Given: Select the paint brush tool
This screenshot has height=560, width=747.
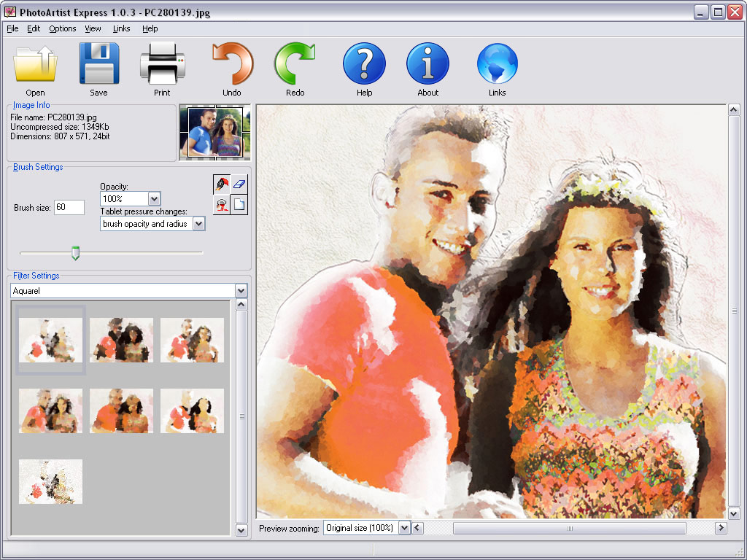Looking at the screenshot, I should (x=222, y=184).
